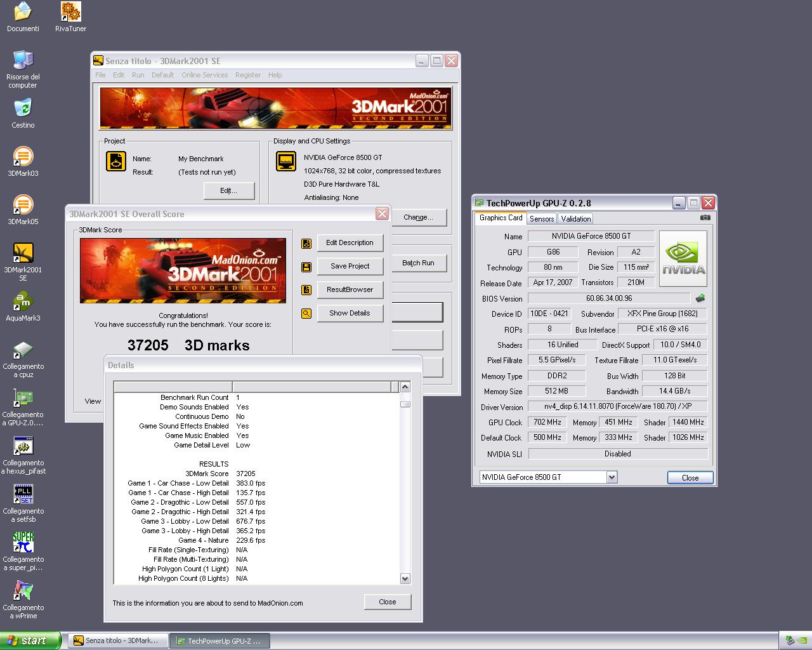Open the Default menu in 3DMark2001
The image size is (812, 650).
click(x=162, y=75)
